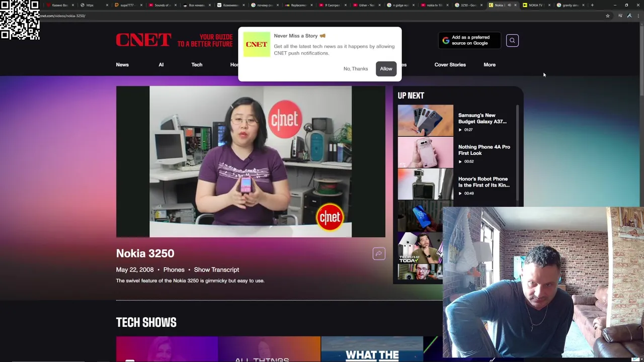Click the share icon beside Nokia 3250 title
644x362 pixels.
(x=379, y=253)
